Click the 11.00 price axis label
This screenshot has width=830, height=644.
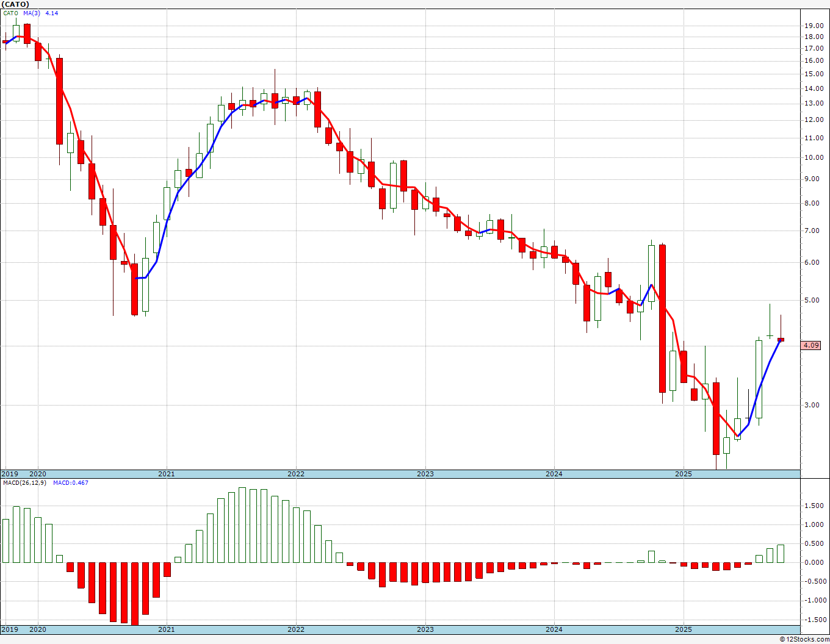coord(814,138)
